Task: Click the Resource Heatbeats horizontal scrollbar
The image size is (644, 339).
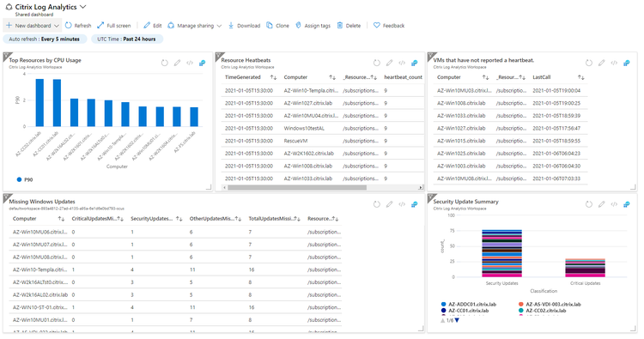Action: [297, 187]
